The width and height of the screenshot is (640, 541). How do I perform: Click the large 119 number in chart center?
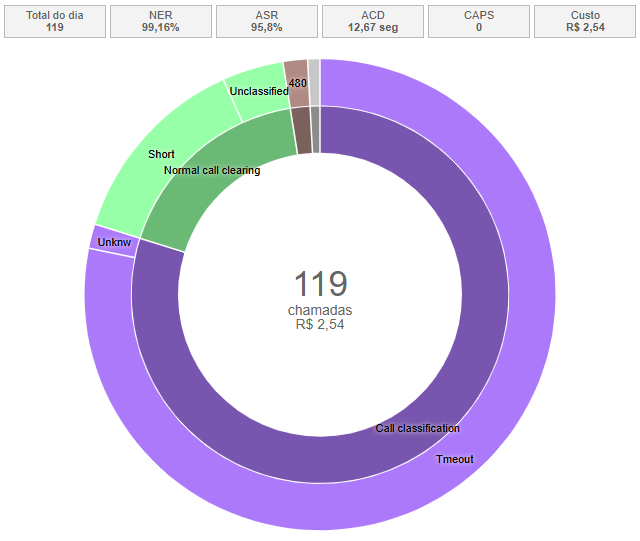(320, 284)
